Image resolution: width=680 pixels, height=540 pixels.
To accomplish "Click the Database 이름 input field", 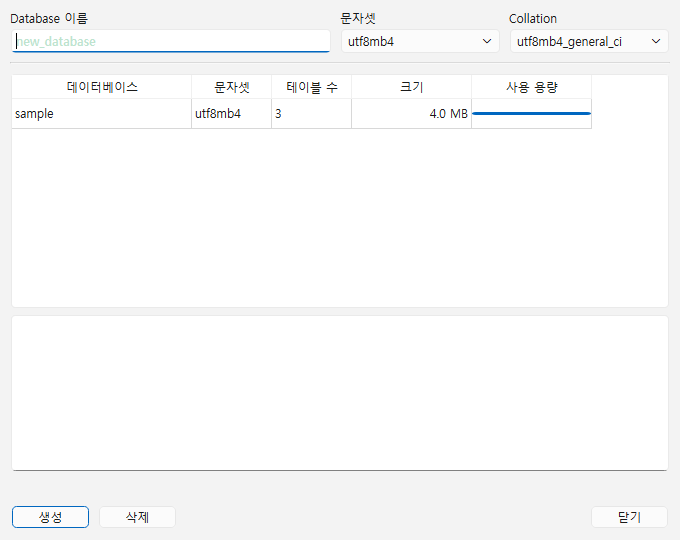I will pyautogui.click(x=171, y=41).
